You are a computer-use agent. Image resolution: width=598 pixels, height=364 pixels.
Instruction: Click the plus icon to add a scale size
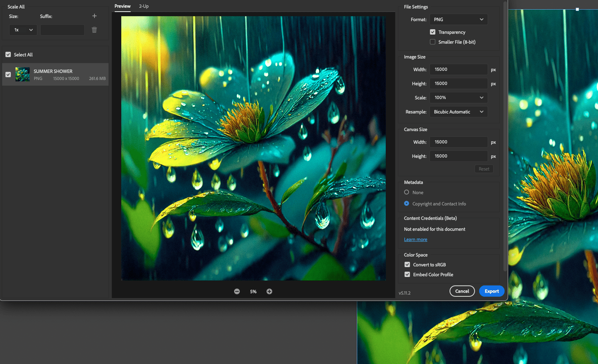click(94, 16)
